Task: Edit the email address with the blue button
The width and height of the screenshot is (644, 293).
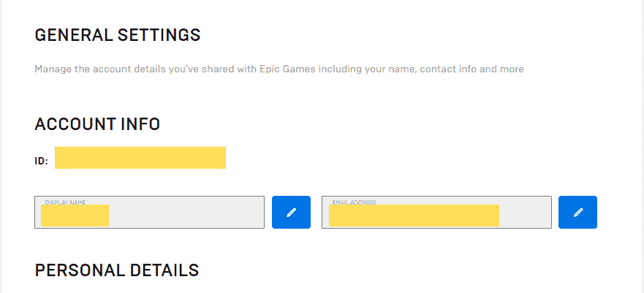Action: pyautogui.click(x=578, y=212)
